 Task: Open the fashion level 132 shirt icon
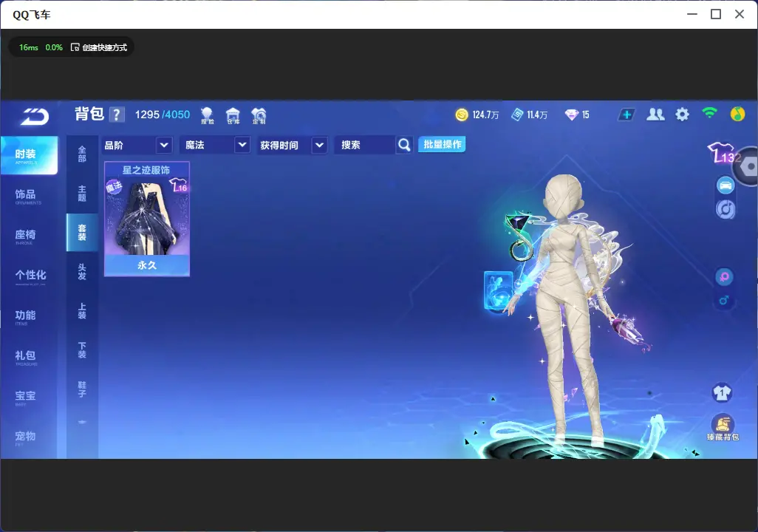tap(723, 153)
